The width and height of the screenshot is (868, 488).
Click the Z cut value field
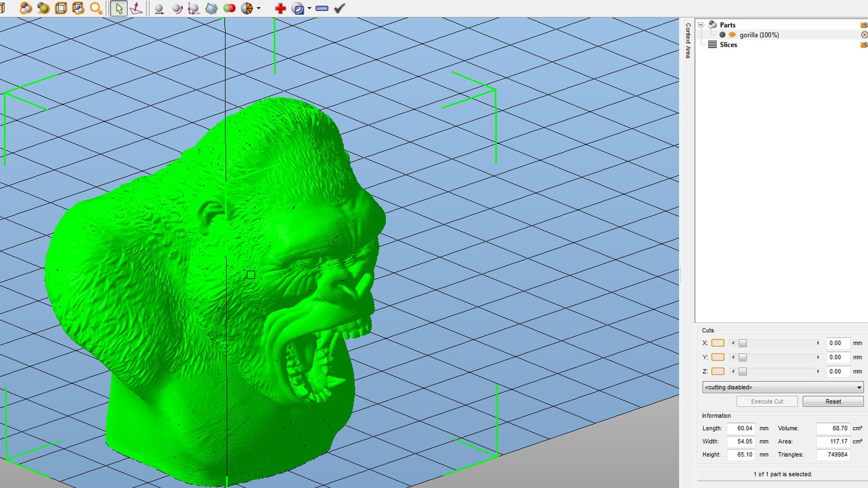pos(838,371)
